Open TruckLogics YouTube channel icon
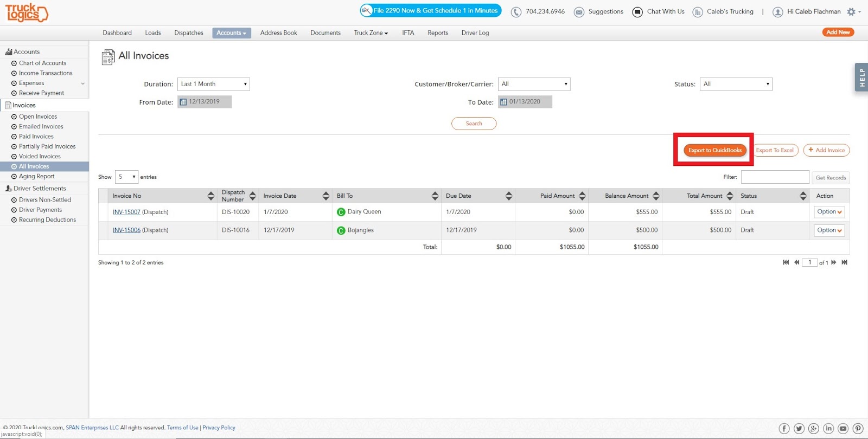The image size is (868, 439). pyautogui.click(x=843, y=429)
